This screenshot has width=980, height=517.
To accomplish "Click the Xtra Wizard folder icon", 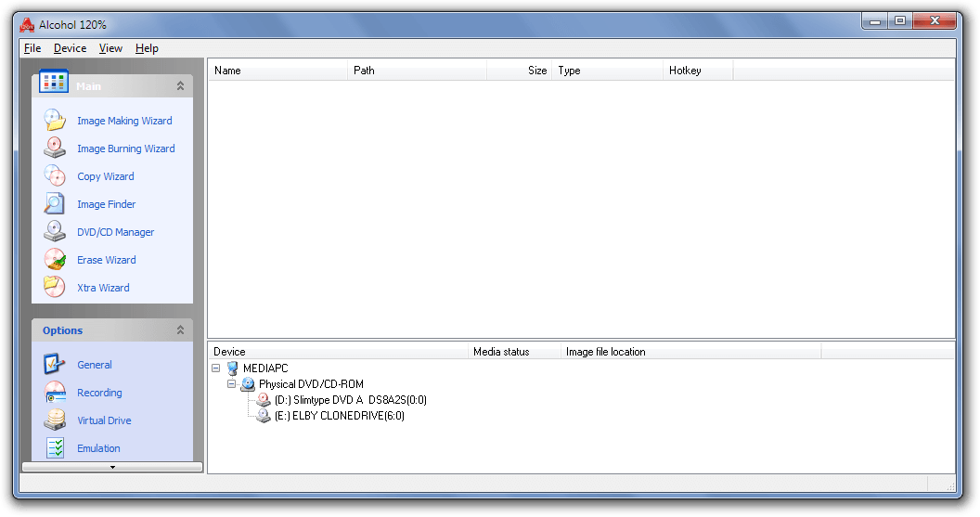I will [x=55, y=287].
